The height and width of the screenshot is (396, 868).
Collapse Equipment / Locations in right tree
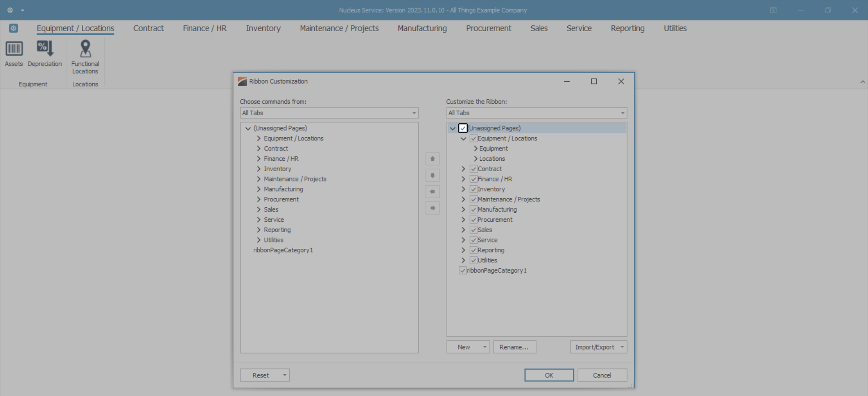[x=463, y=139]
